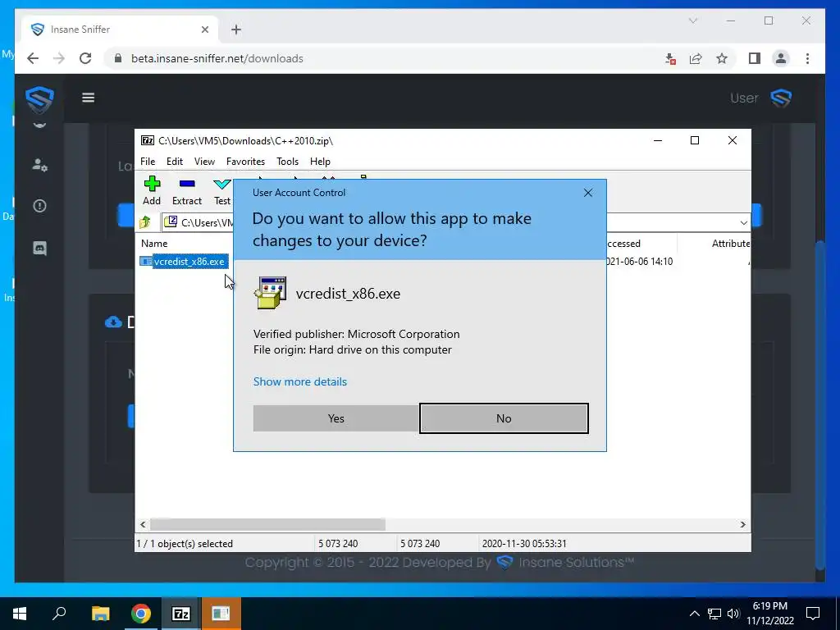
Task: Reload the page in Chrome
Action: point(85,58)
